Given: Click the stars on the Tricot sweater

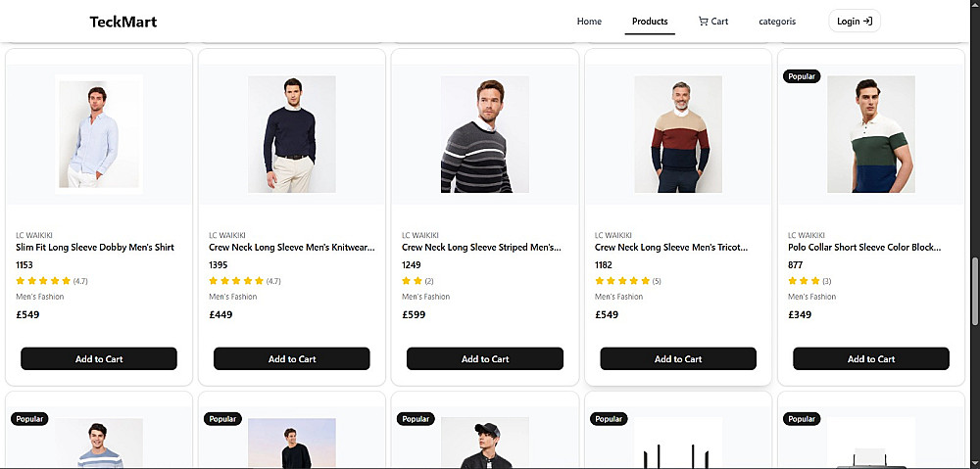Looking at the screenshot, I should (x=622, y=281).
